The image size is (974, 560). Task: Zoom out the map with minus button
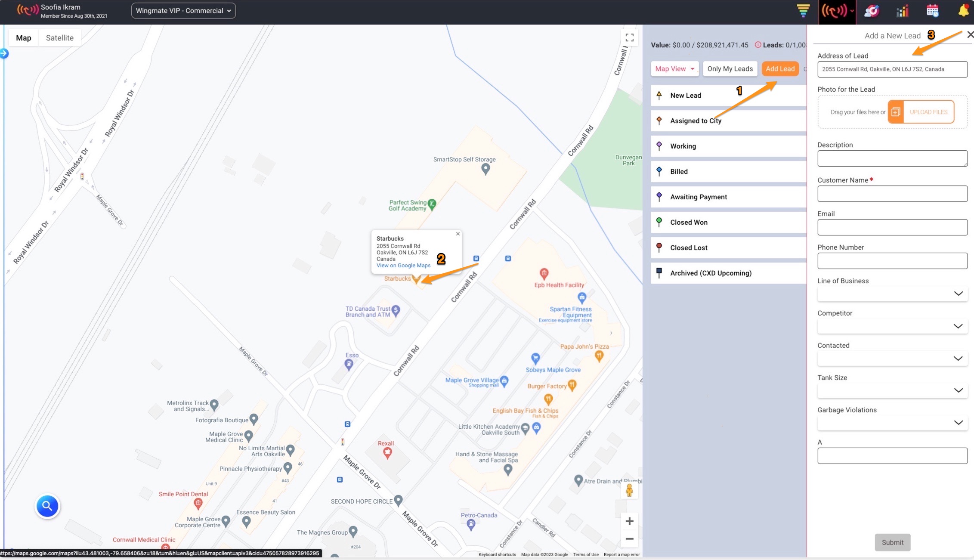click(629, 539)
